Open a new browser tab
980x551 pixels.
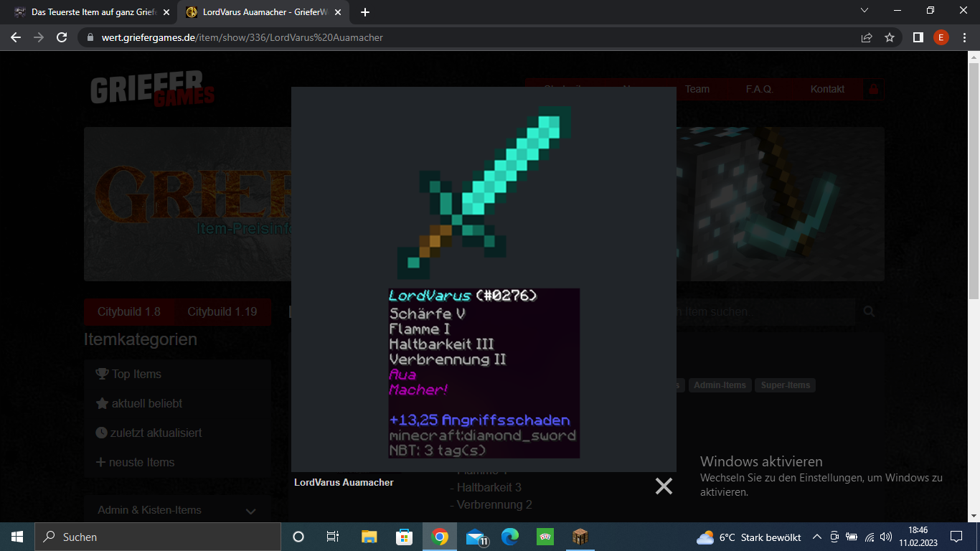point(365,12)
